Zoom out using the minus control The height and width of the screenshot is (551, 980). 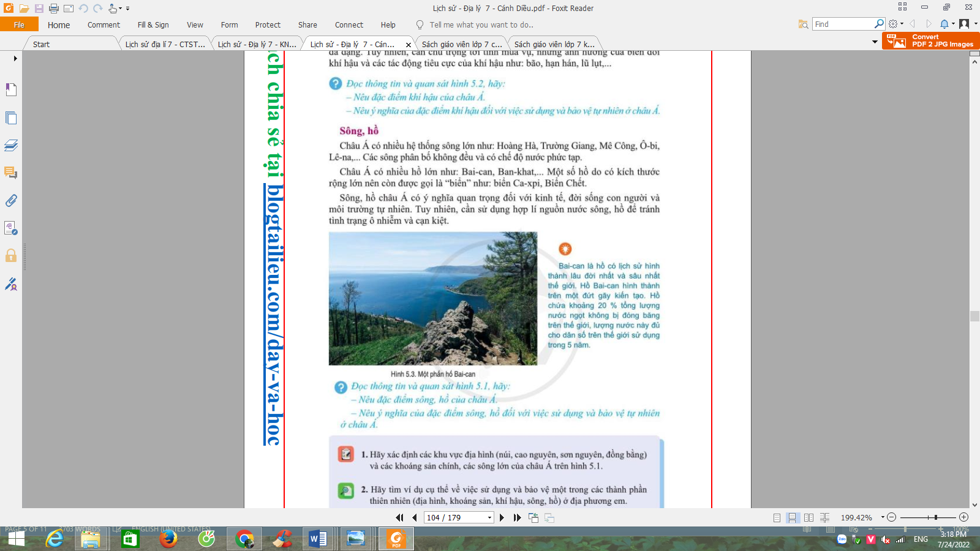click(892, 517)
